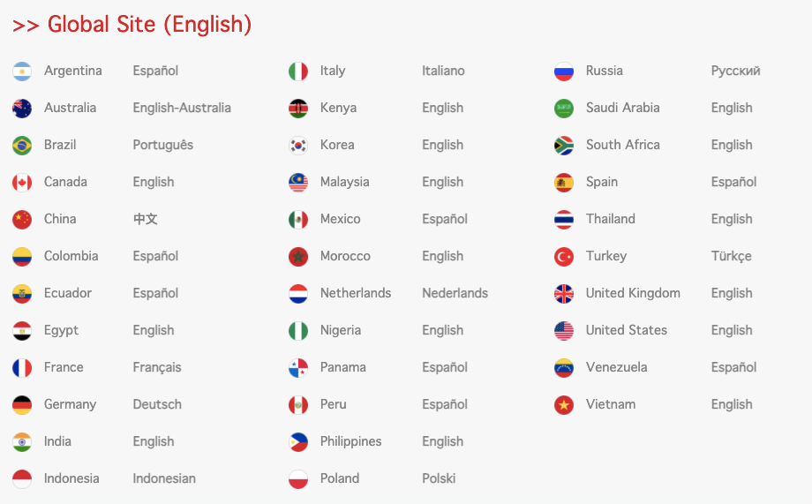Open the Global Site (English) link

pyautogui.click(x=132, y=25)
